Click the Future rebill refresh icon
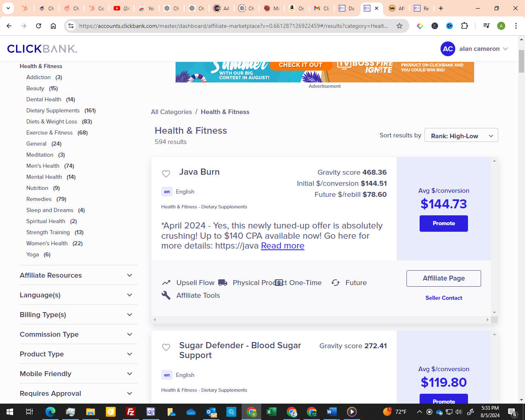525x420 pixels. click(336, 283)
